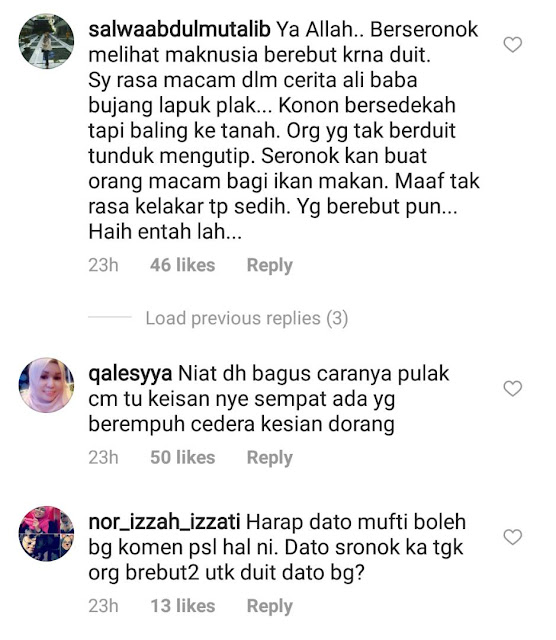The width and height of the screenshot is (556, 640).
Task: Select the 23h timestamp under nor_izzah_izzati's comment
Action: click(x=103, y=606)
